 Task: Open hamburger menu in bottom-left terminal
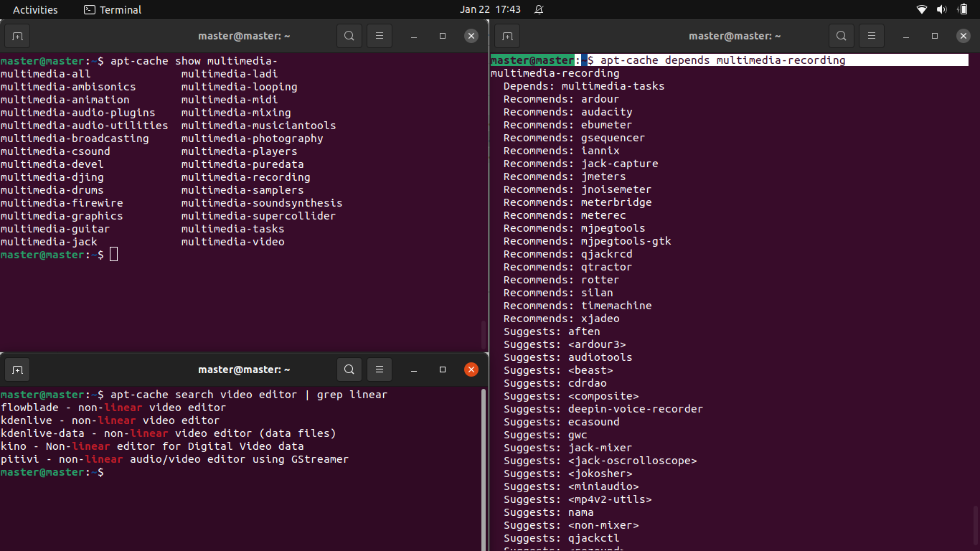(380, 369)
